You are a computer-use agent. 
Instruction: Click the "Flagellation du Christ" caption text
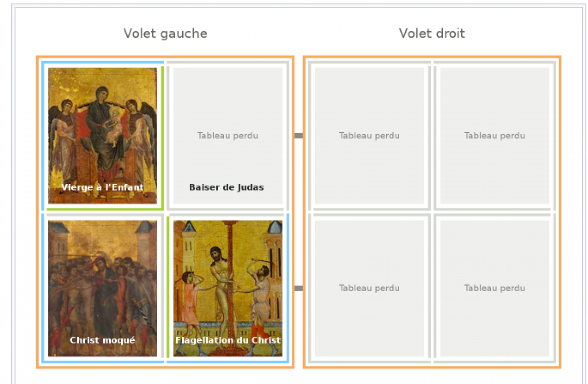coord(228,340)
